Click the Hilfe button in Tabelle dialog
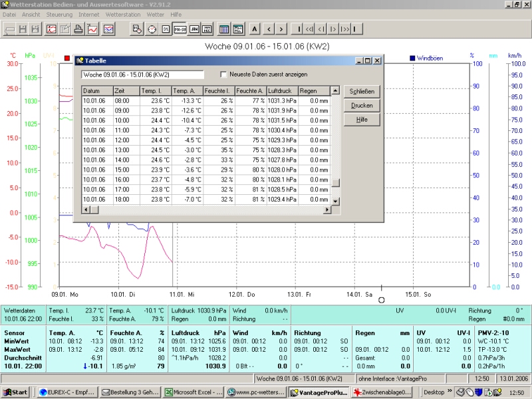532x399 pixels. [362, 120]
